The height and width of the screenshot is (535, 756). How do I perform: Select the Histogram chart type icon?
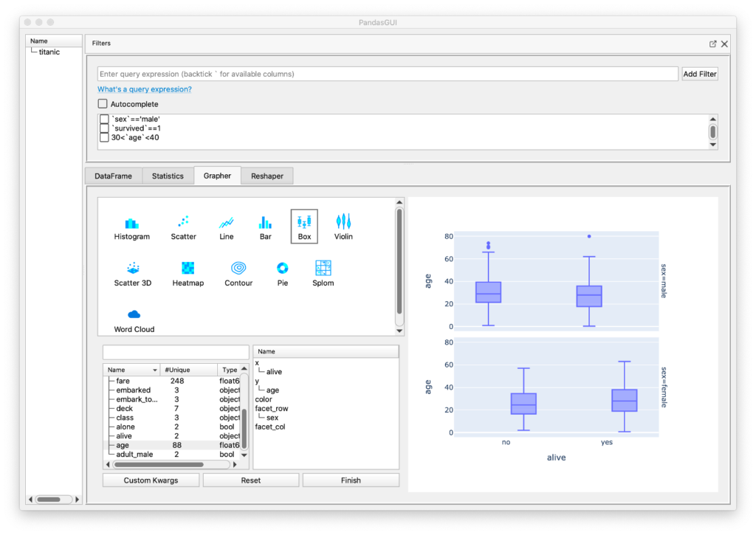(x=131, y=223)
